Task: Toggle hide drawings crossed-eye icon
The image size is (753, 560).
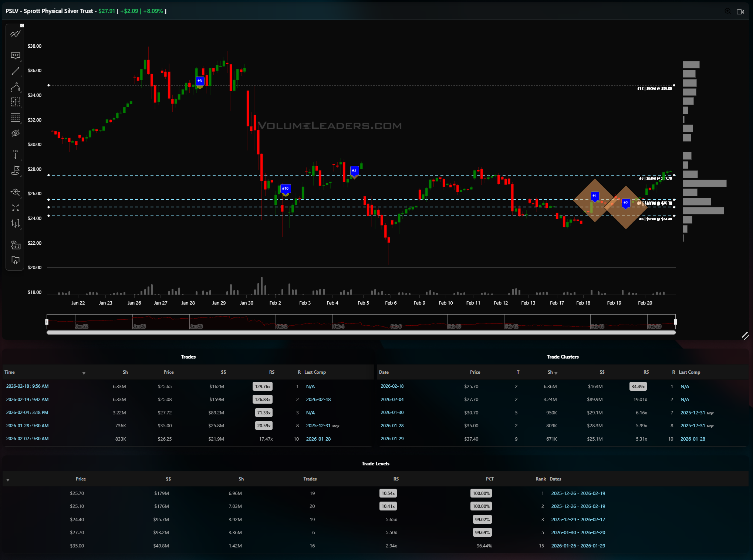Action: click(15, 133)
